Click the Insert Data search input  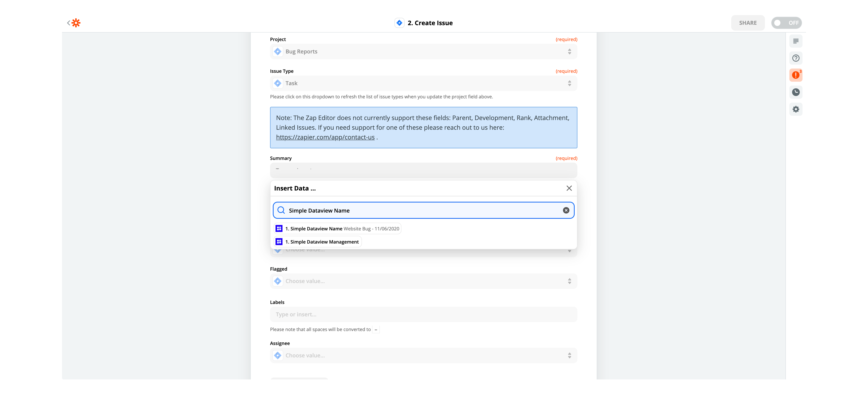(423, 210)
